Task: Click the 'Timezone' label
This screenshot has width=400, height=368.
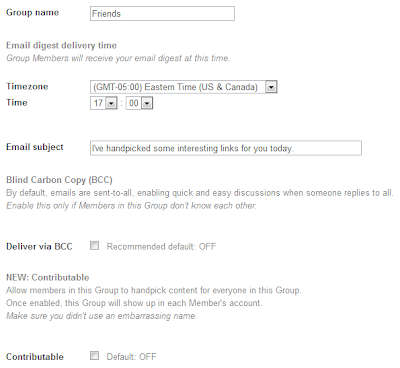Action: tap(27, 86)
